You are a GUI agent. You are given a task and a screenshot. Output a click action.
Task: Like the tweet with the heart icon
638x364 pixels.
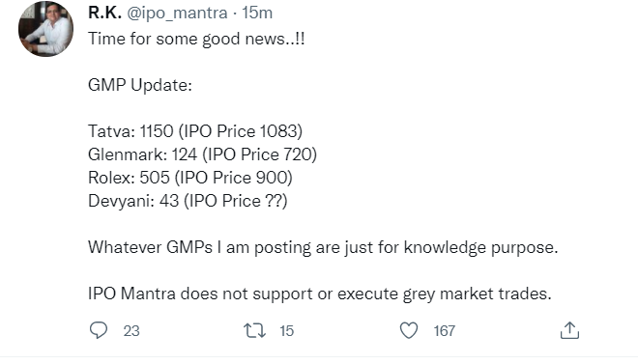[x=409, y=330]
